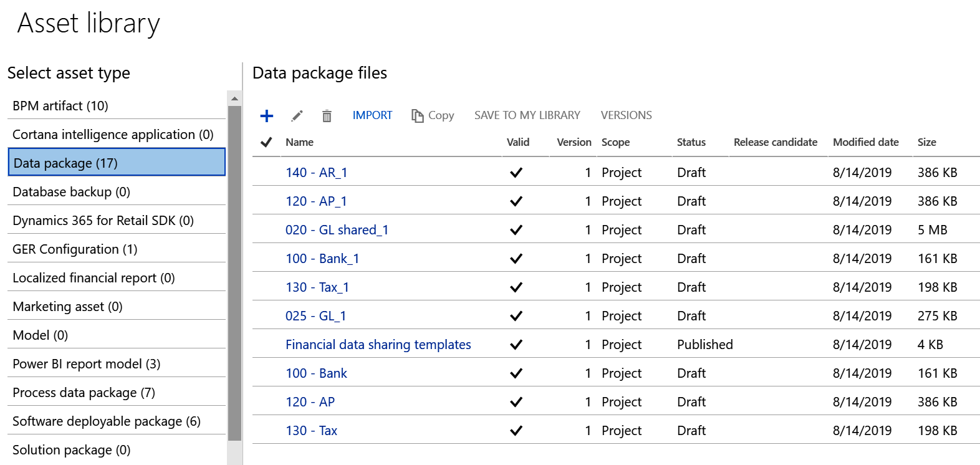Viewport: 980px width, 465px height.
Task: Select GER Configuration asset type
Action: click(x=75, y=249)
